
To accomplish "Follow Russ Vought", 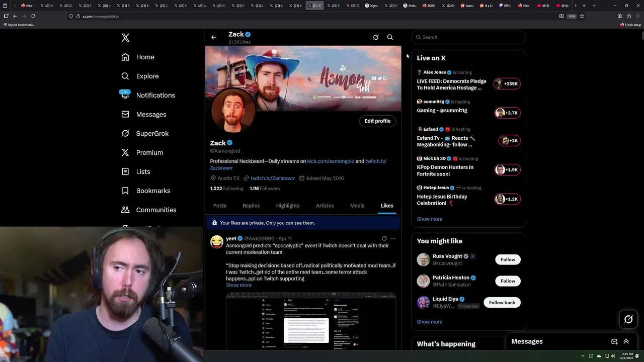I will point(508,259).
